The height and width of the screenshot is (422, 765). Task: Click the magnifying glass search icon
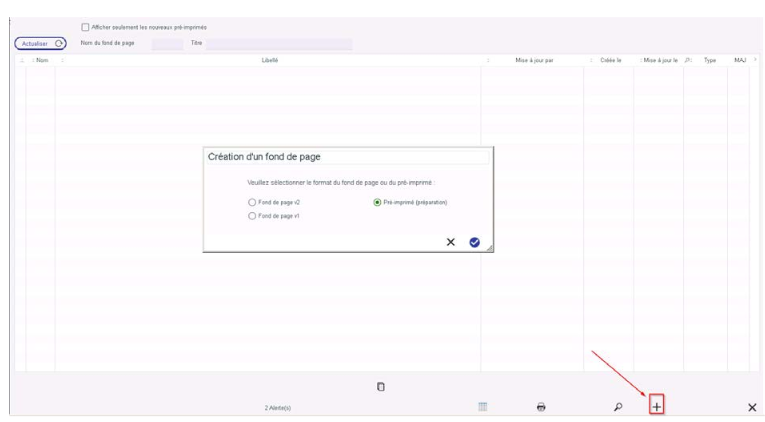pyautogui.click(x=617, y=406)
